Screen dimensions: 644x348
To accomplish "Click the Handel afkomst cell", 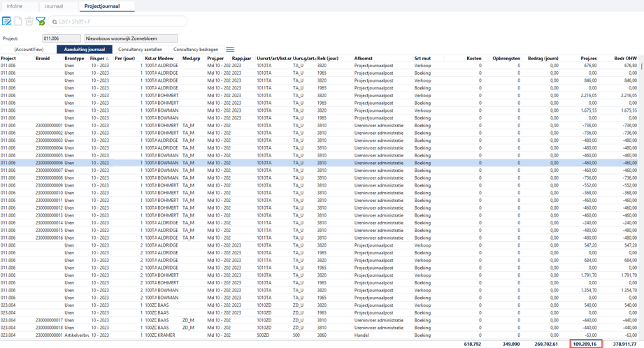I will coord(362,335).
